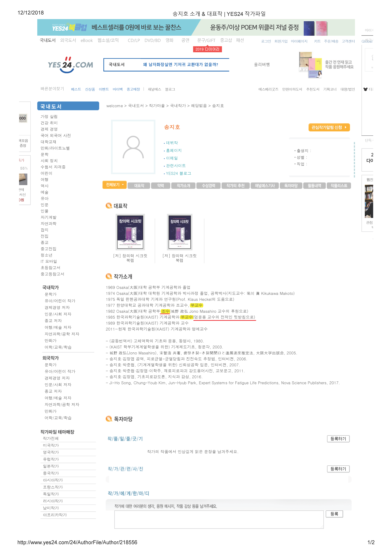Click the author profile placeholder image
Screen dimensions: 392x555
pos(133,147)
